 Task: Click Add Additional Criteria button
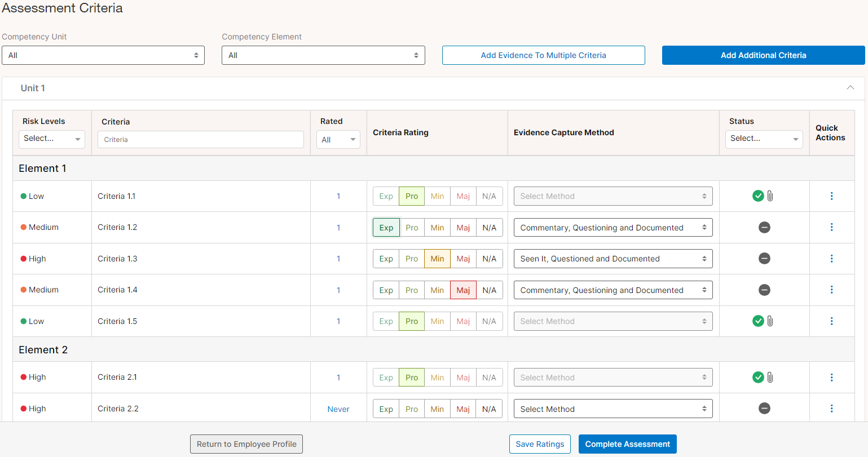click(763, 55)
